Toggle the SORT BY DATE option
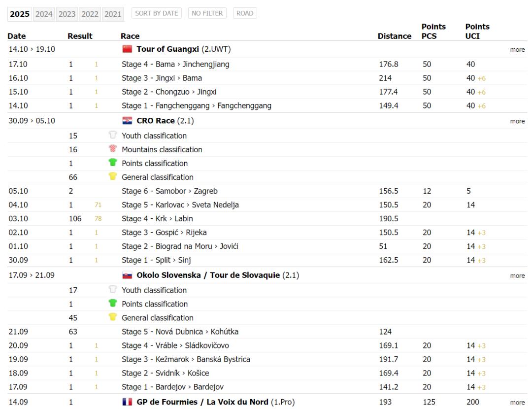The width and height of the screenshot is (532, 409). 156,13
